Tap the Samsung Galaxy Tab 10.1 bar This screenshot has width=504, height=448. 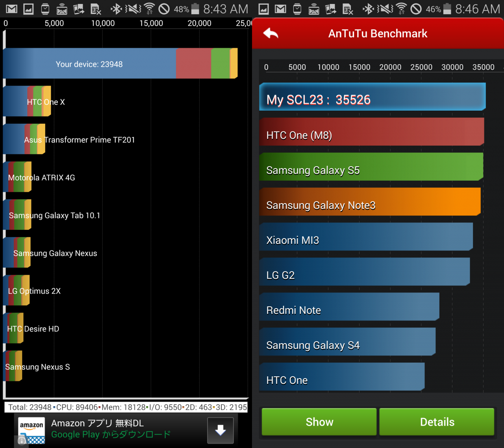click(x=17, y=215)
